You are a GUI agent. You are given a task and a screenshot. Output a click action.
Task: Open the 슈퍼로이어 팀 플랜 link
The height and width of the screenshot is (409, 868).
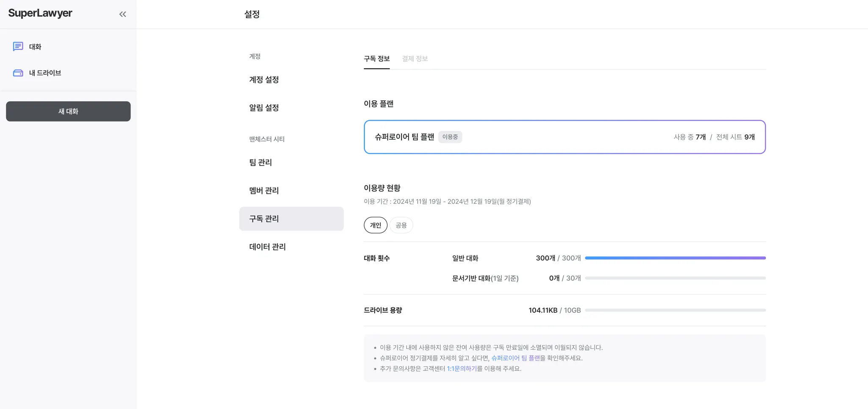[515, 358]
